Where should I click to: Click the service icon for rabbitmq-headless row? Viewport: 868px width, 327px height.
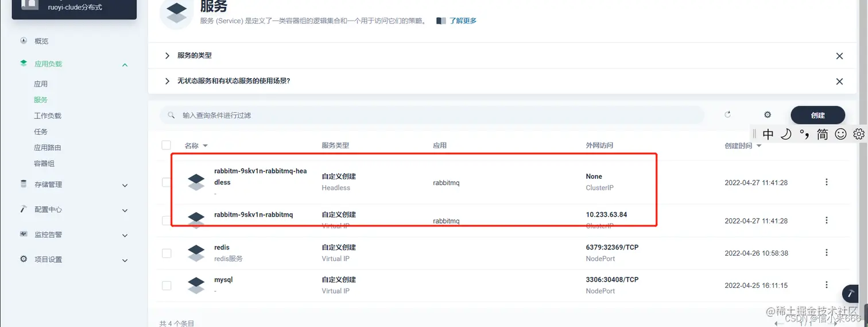click(x=196, y=182)
